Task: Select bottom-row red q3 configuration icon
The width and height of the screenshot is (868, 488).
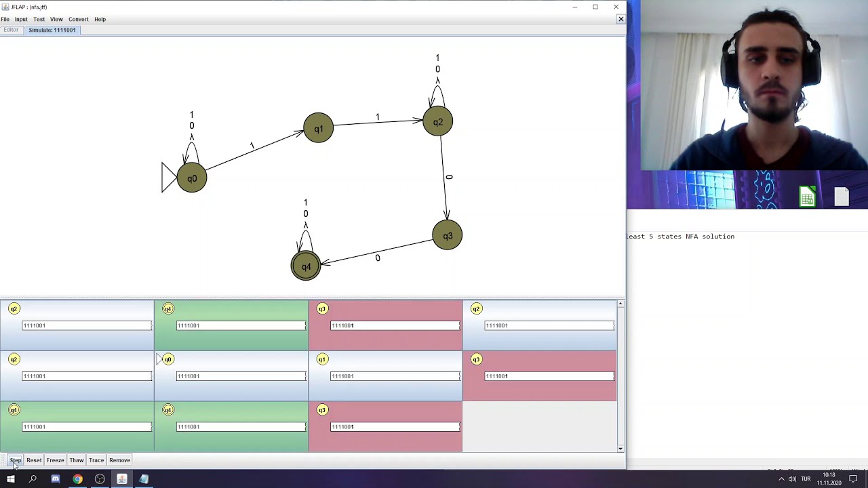Action: click(322, 410)
